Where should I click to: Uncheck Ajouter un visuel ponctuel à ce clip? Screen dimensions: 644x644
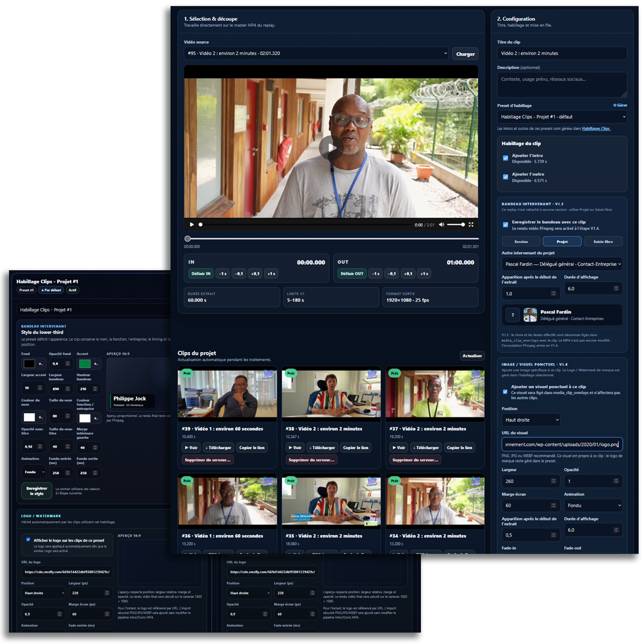(x=505, y=391)
